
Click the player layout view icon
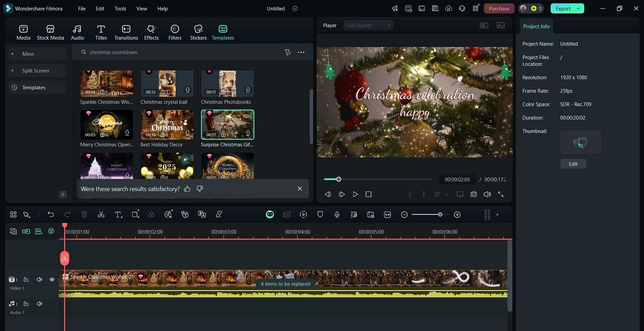click(x=484, y=25)
